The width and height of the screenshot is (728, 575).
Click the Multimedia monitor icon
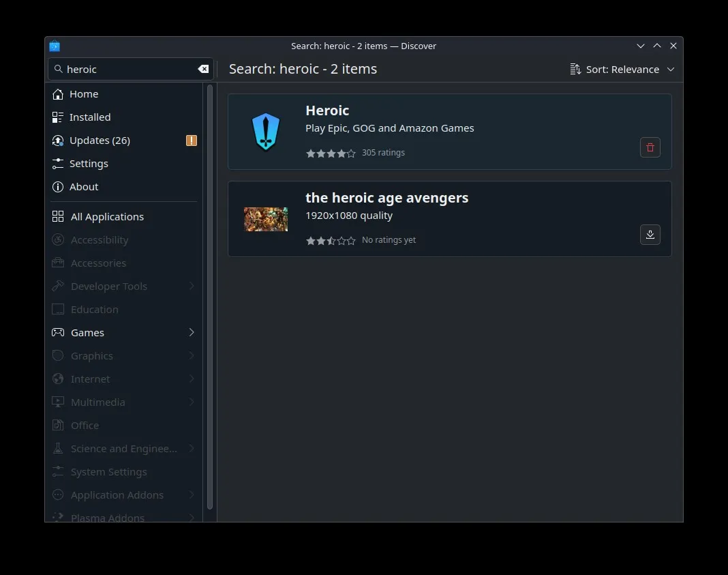coord(57,402)
